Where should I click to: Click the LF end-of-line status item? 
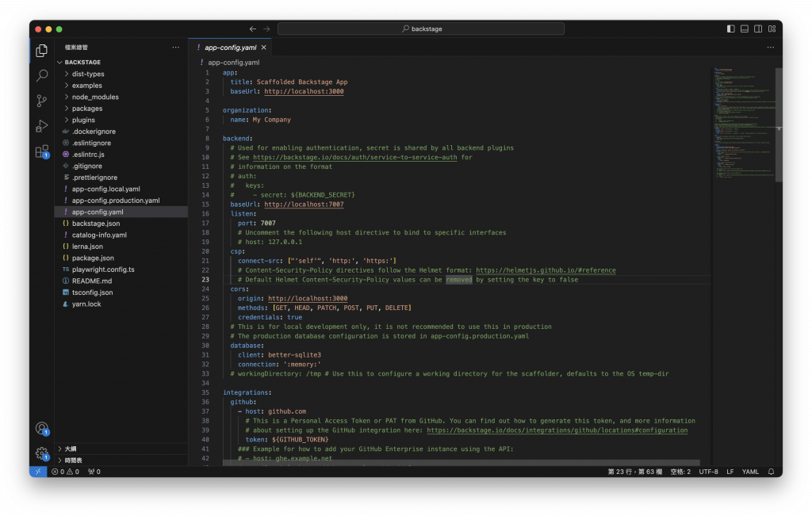click(730, 472)
